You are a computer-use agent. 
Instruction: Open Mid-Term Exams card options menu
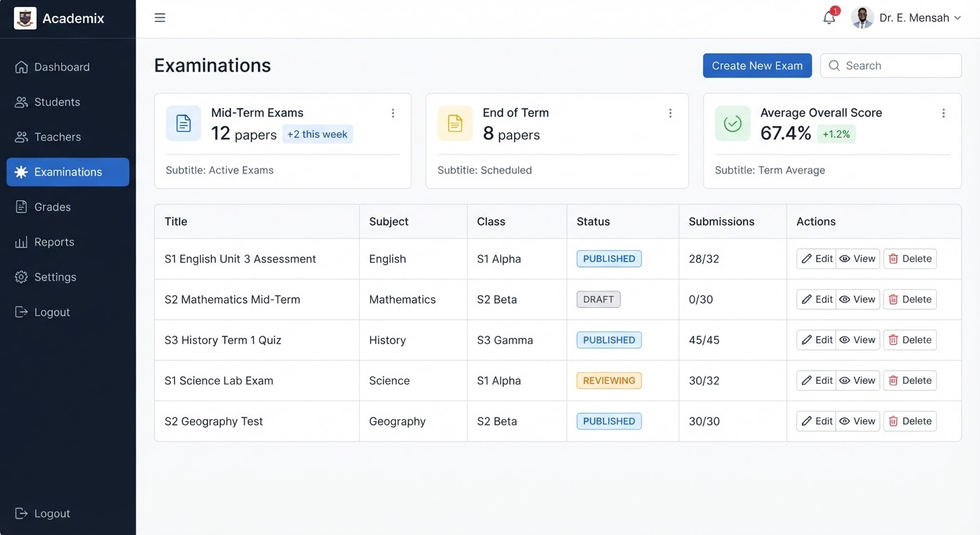click(x=393, y=113)
